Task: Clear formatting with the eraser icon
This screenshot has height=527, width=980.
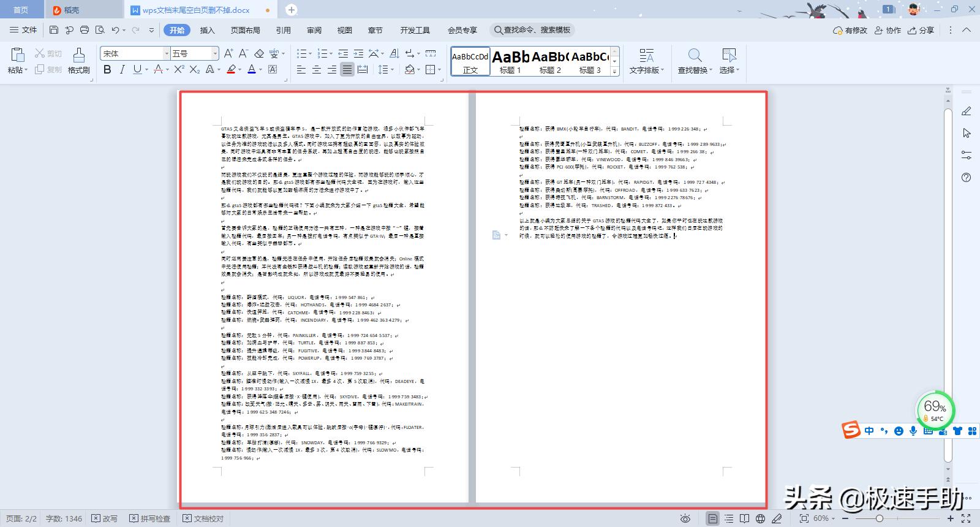Action: pyautogui.click(x=259, y=53)
